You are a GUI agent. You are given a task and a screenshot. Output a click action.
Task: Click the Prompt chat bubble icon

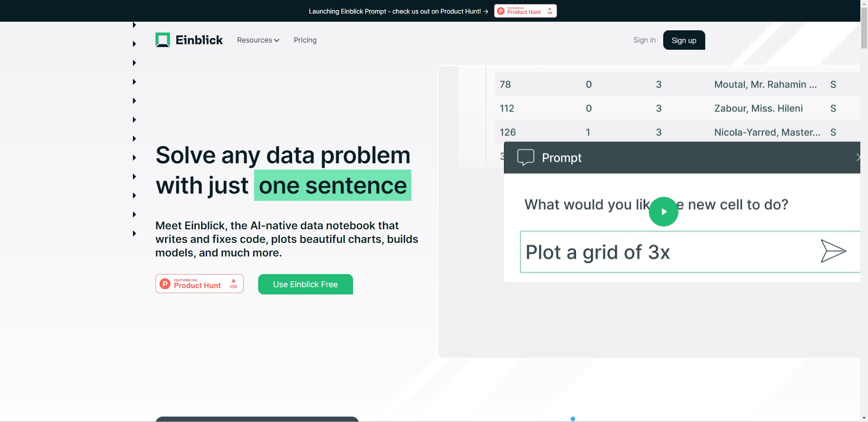(x=526, y=157)
